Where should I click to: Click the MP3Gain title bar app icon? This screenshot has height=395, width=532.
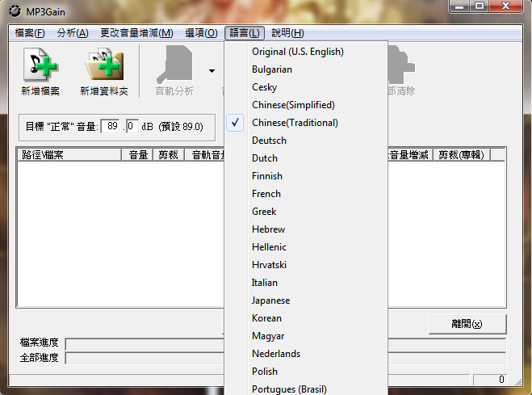(x=15, y=11)
